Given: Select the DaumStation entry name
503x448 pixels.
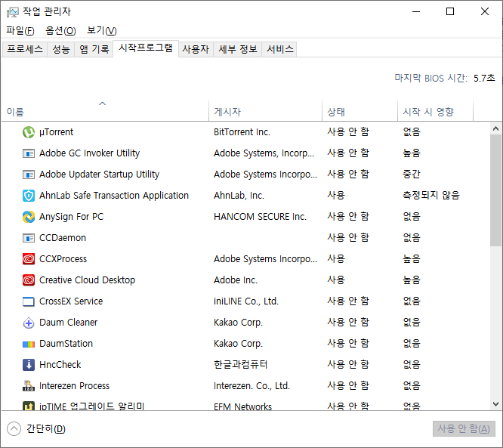Looking at the screenshot, I should point(66,344).
